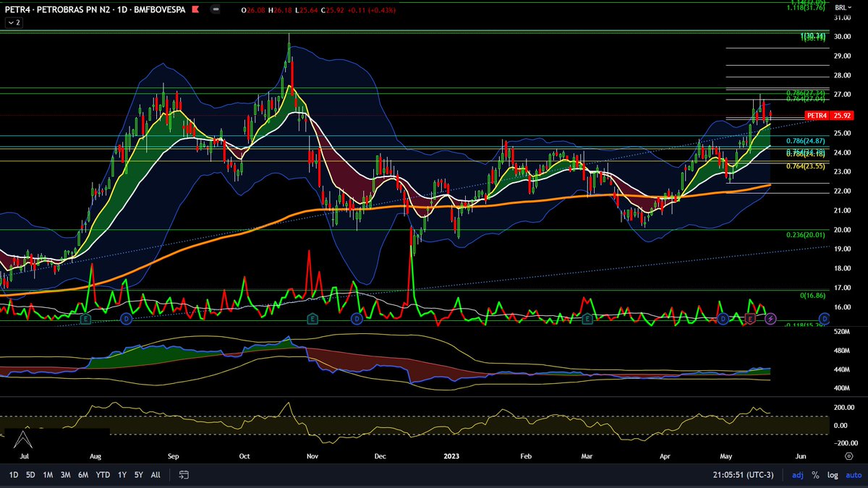The image size is (868, 488).
Task: Select the 3M time range
Action: pos(65,475)
